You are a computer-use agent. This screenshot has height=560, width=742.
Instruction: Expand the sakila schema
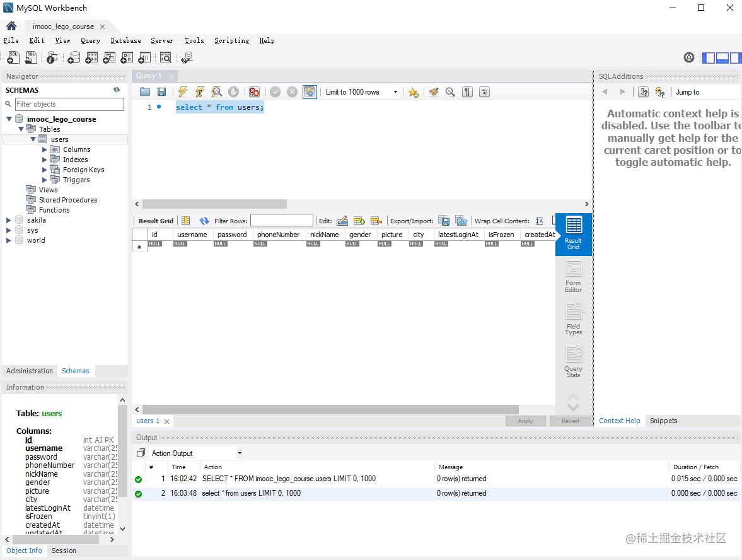9,220
